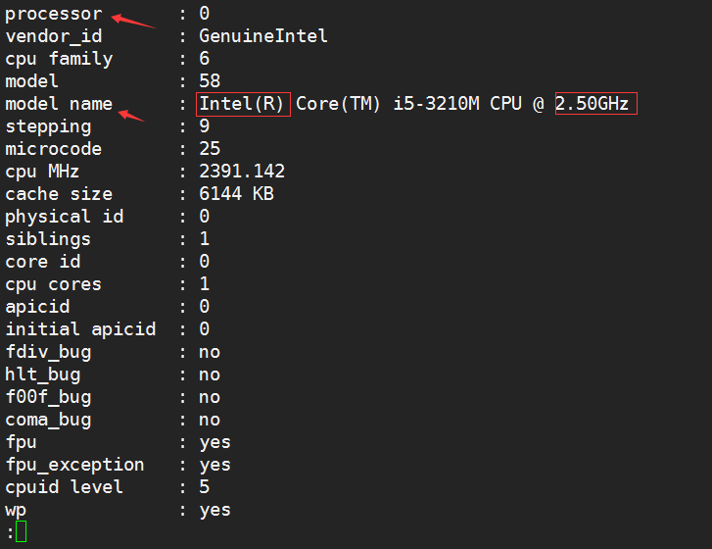
Task: Click the cpu family label
Action: pos(59,59)
